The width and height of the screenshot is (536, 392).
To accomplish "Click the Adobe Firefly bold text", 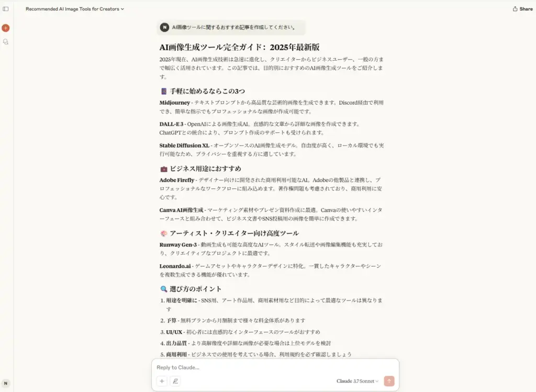I will coord(177,180).
